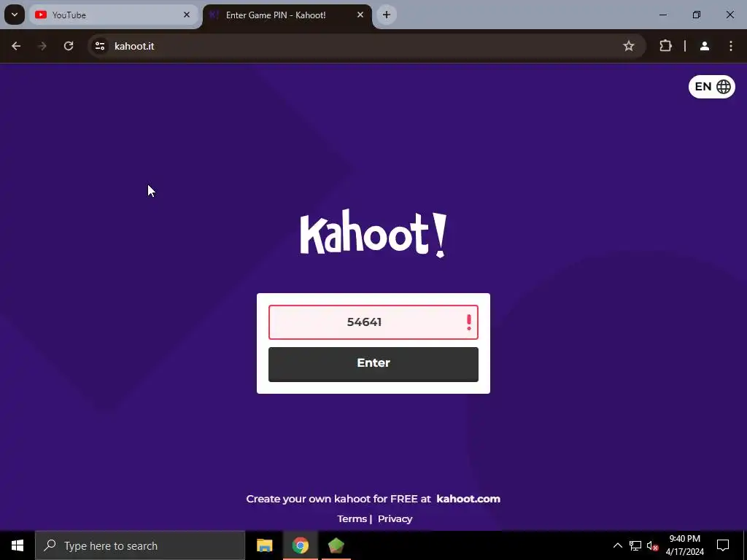The image size is (747, 560).
Task: Close the Kahoot! tab
Action: point(360,15)
